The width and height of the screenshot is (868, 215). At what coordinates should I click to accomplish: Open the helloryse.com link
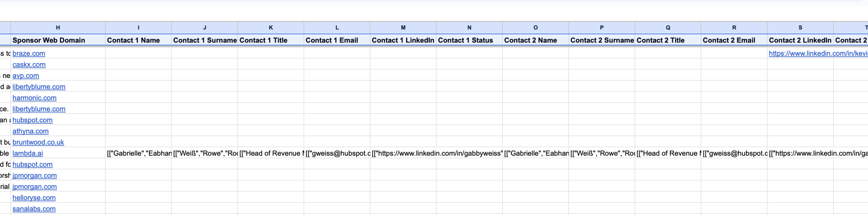click(x=34, y=198)
